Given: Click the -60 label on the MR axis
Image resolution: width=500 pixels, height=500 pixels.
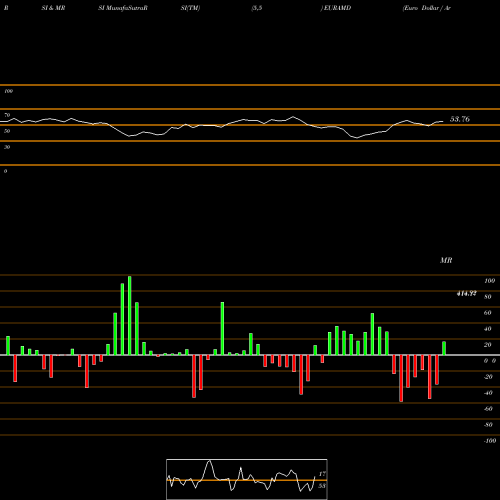Looking at the screenshot, I should pyautogui.click(x=488, y=409).
